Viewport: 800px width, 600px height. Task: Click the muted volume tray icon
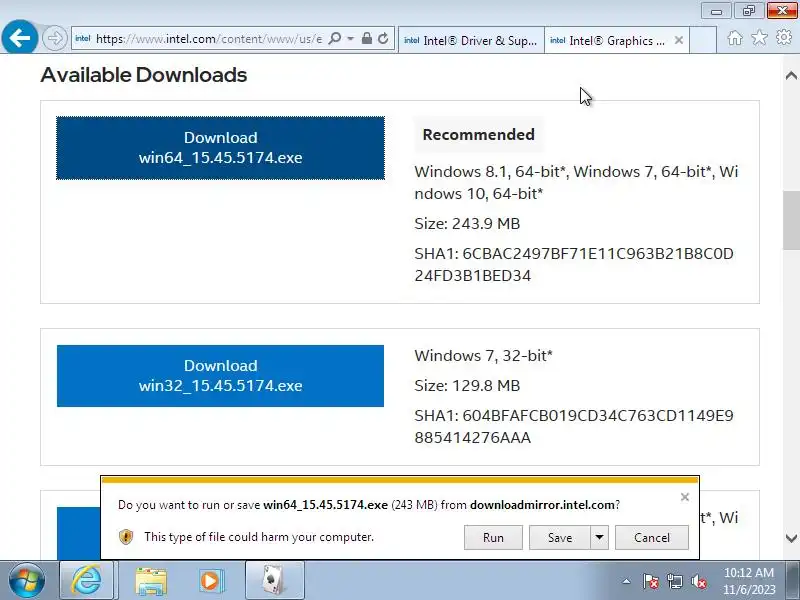699,581
